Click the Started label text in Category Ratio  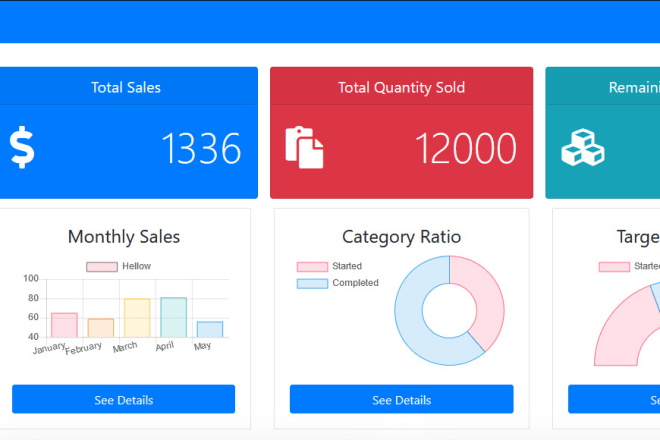coord(347,266)
